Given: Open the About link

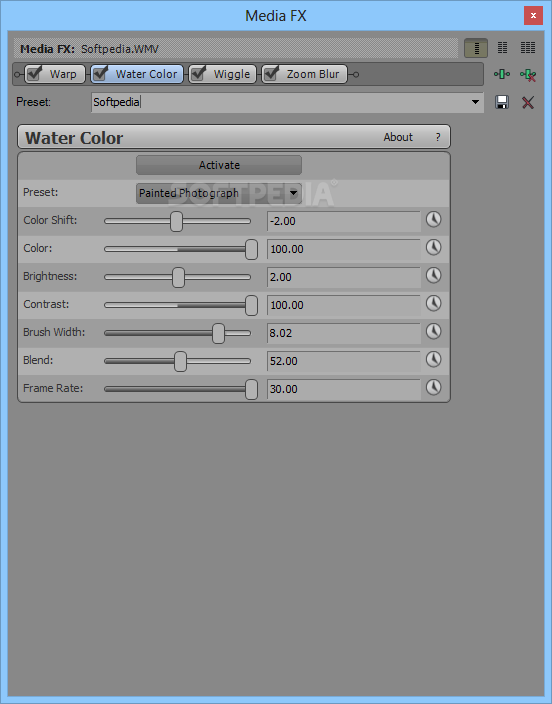Looking at the screenshot, I should pos(398,137).
